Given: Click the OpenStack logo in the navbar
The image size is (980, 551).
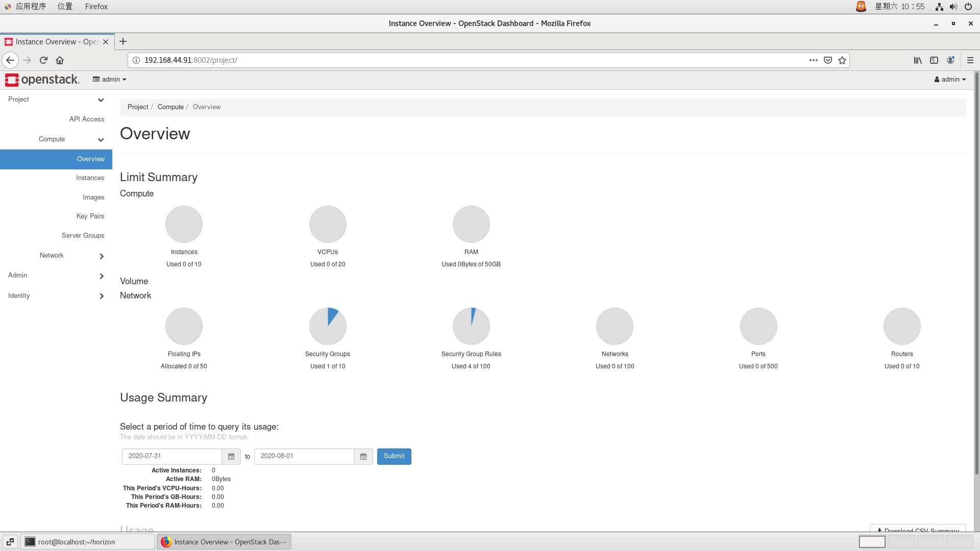Looking at the screenshot, I should pyautogui.click(x=43, y=80).
